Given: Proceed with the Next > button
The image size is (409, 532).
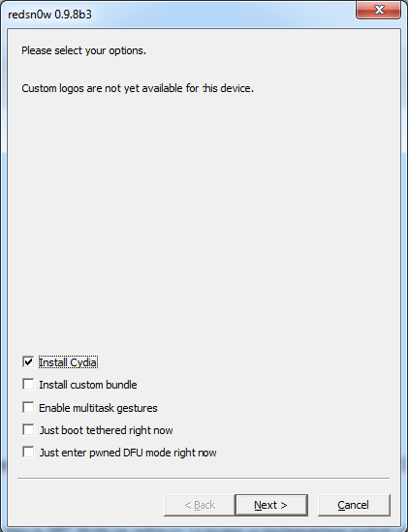Looking at the screenshot, I should click(271, 505).
